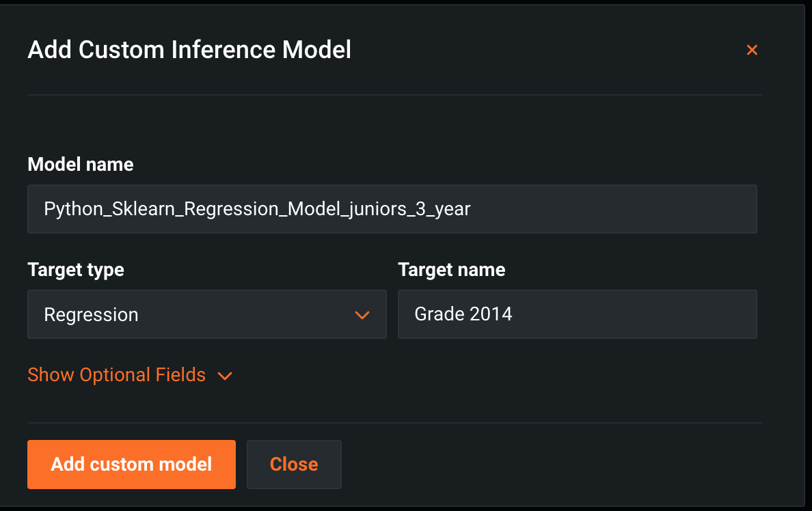The height and width of the screenshot is (511, 812).
Task: Click the 'Grade 2014' text
Action: point(463,314)
